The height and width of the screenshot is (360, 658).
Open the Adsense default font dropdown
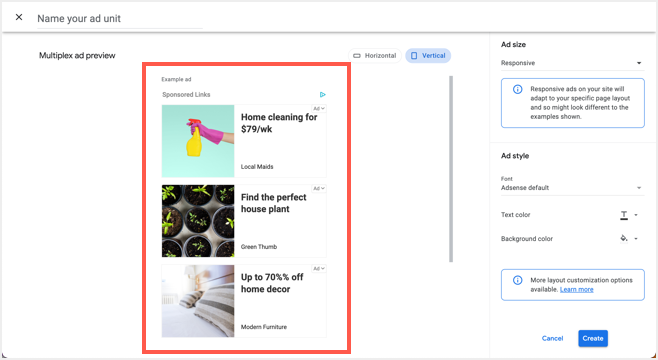pyautogui.click(x=572, y=188)
